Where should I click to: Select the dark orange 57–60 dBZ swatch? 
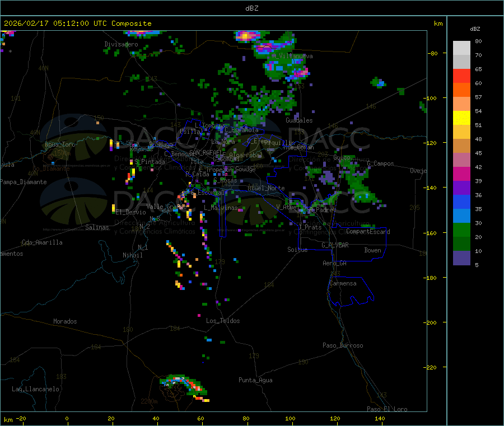point(461,90)
